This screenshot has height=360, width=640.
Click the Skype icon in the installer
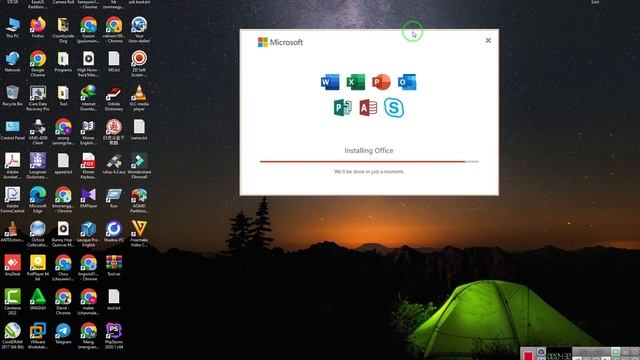(394, 108)
